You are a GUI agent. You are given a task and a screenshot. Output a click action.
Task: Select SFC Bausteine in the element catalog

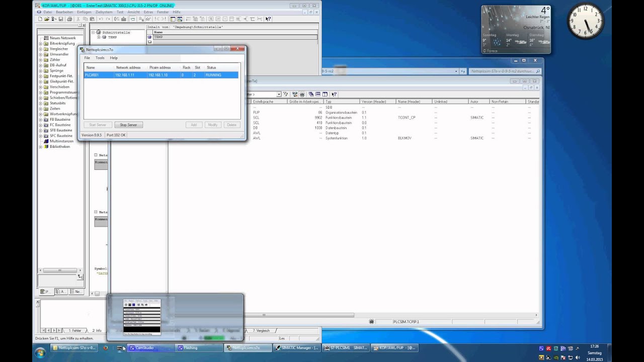pos(61,136)
